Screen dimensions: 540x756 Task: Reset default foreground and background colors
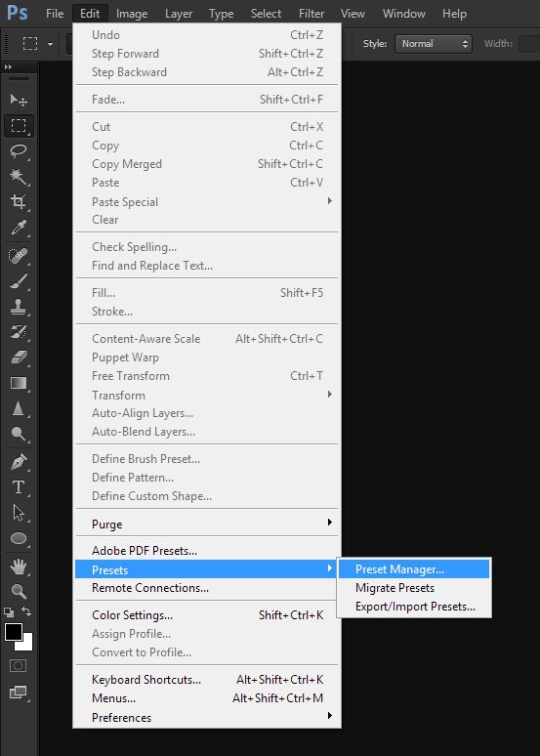pos(9,612)
